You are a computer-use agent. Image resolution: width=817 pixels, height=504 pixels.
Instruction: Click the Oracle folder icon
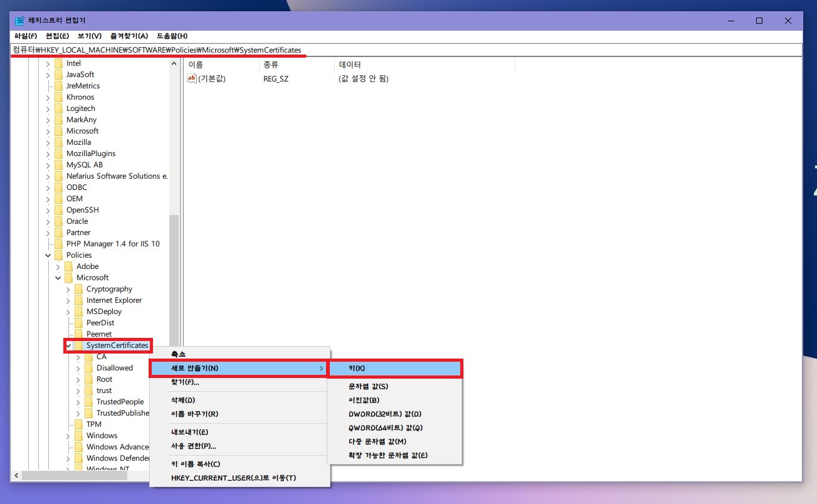click(x=58, y=221)
